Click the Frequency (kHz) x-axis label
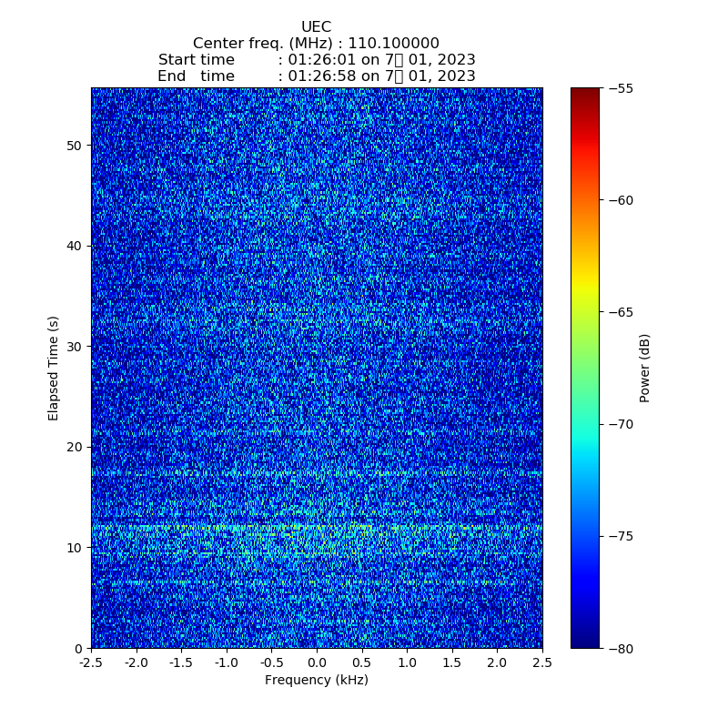The height and width of the screenshot is (728, 728). pos(316,680)
